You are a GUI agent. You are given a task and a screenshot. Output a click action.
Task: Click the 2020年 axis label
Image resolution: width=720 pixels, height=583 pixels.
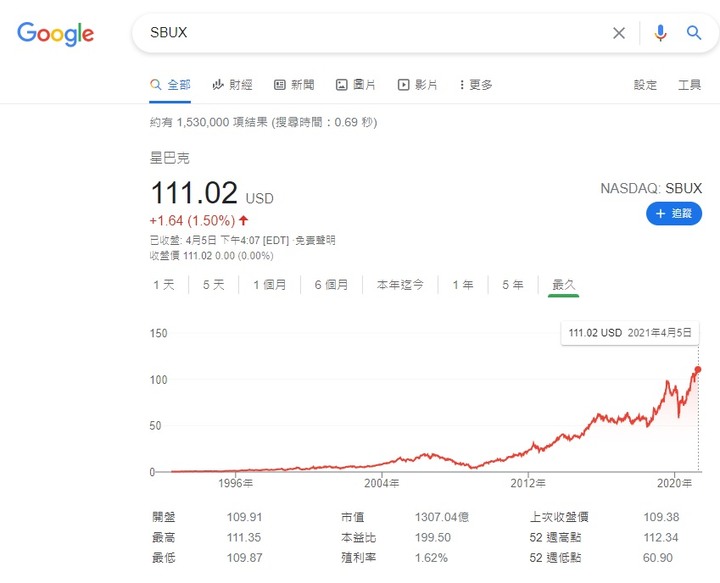click(x=674, y=483)
